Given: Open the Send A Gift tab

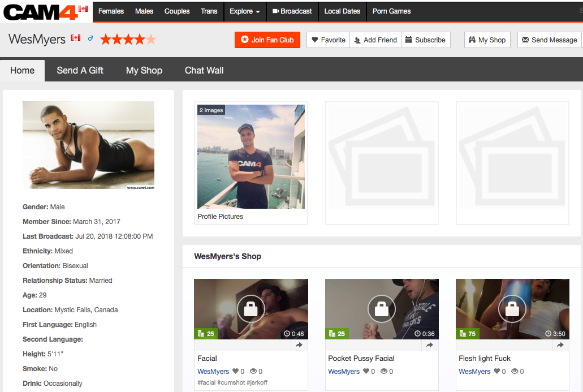Looking at the screenshot, I should (x=80, y=70).
